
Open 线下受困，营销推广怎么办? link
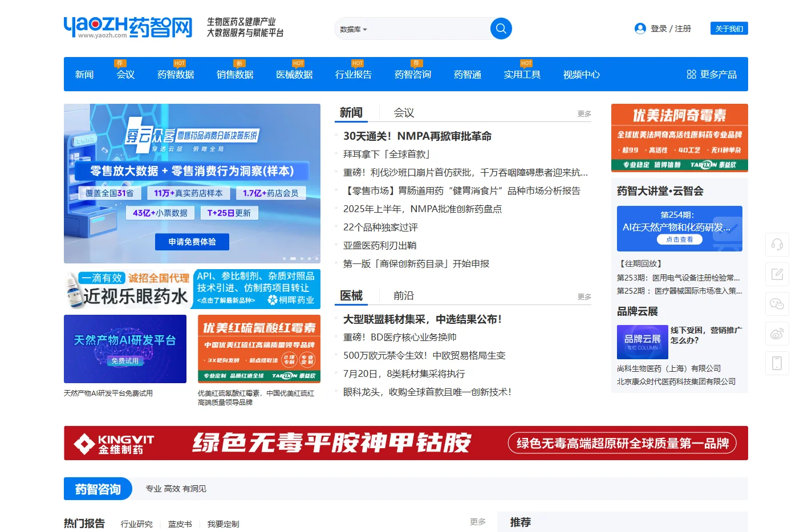tap(706, 335)
